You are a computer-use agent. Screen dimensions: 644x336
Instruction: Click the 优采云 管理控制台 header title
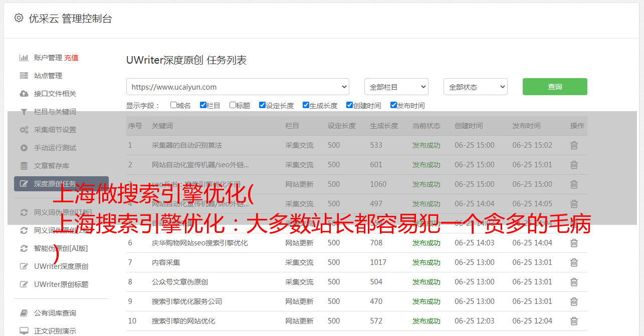pyautogui.click(x=70, y=19)
